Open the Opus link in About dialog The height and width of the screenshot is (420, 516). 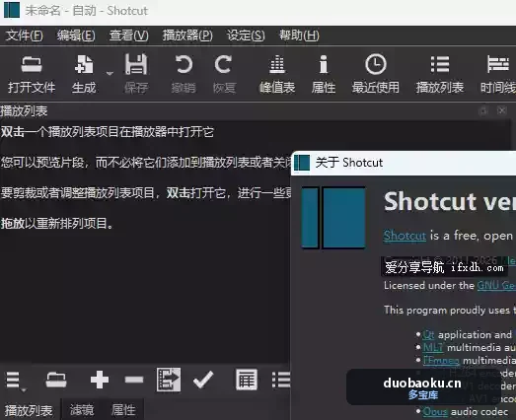coord(435,412)
